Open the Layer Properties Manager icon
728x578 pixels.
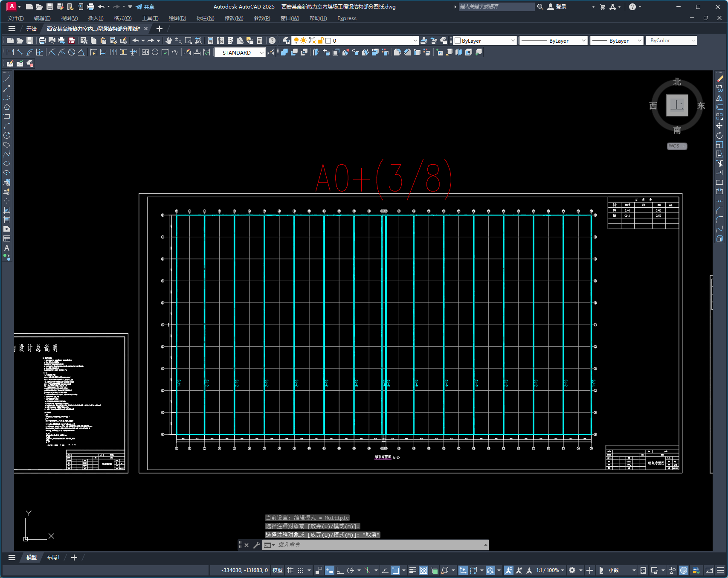286,41
